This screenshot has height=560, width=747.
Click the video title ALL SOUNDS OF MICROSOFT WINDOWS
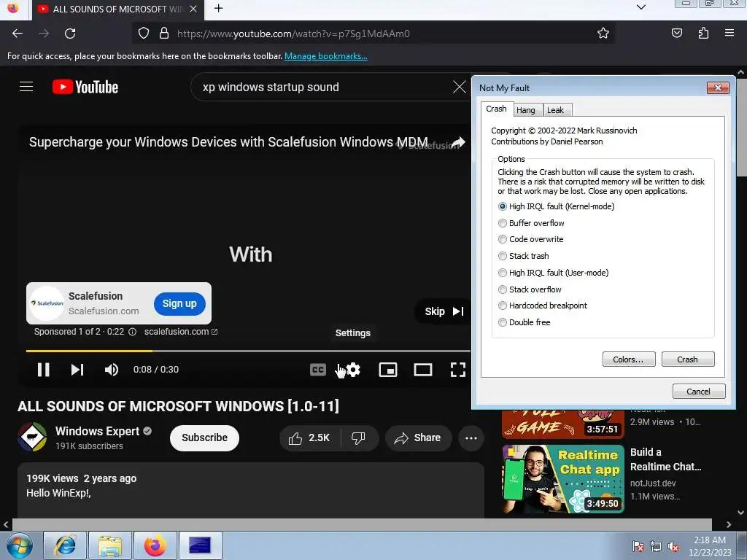178,406
